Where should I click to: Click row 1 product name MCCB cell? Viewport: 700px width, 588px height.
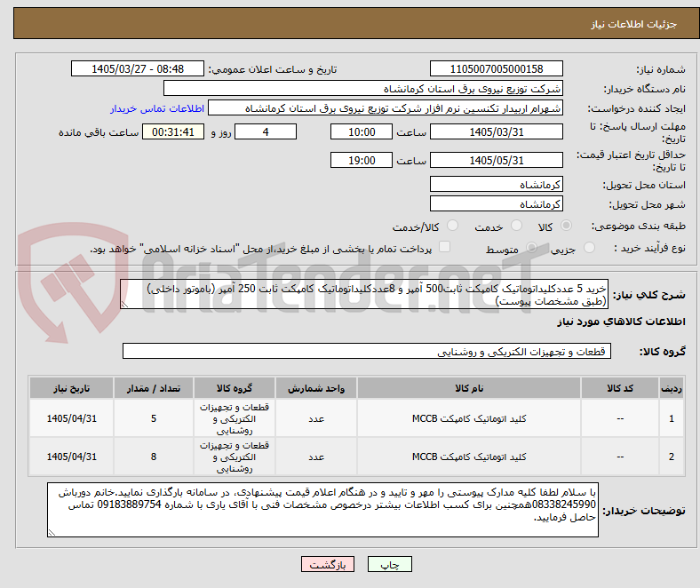tap(469, 418)
